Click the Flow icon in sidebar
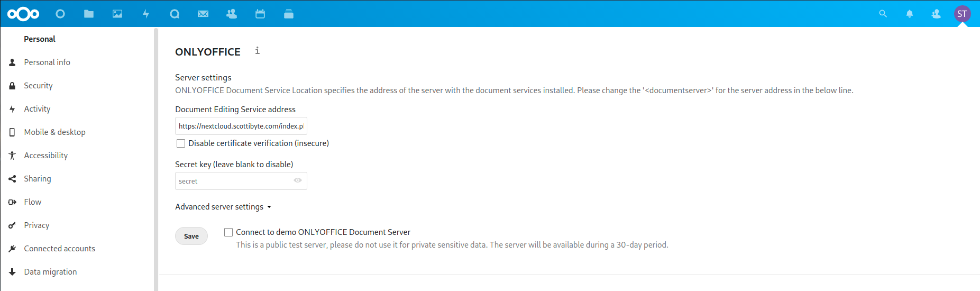This screenshot has height=291, width=980. 12,202
